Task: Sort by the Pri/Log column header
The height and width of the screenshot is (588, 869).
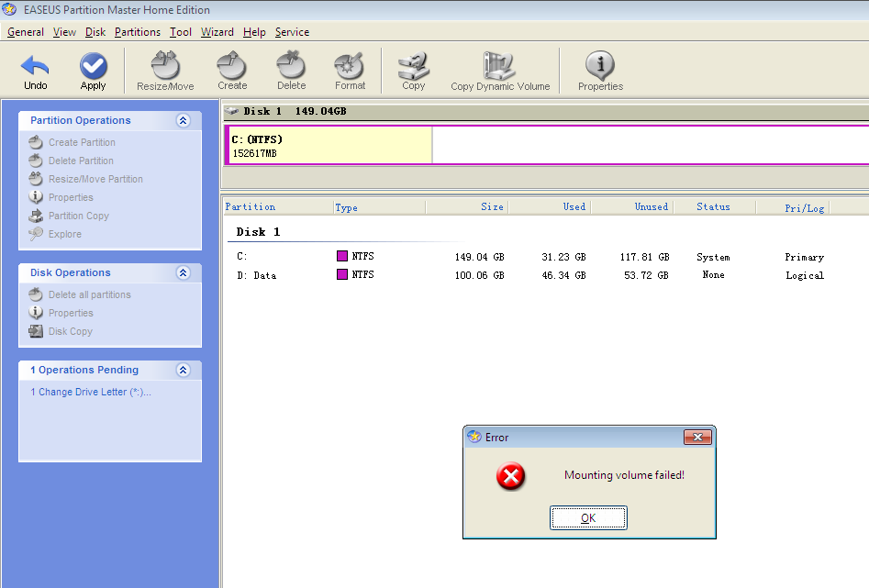Action: [804, 208]
